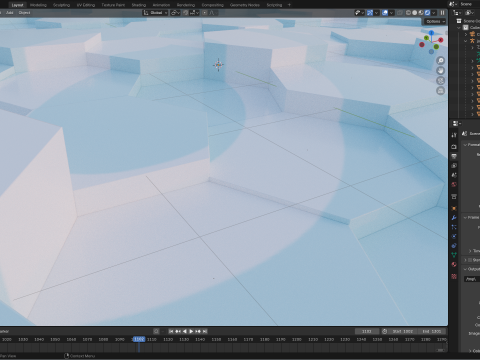Open the Animation workspace tab

click(161, 5)
